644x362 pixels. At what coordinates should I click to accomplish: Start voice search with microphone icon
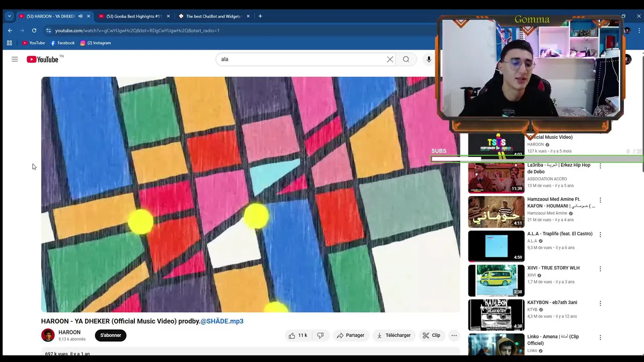point(429,59)
